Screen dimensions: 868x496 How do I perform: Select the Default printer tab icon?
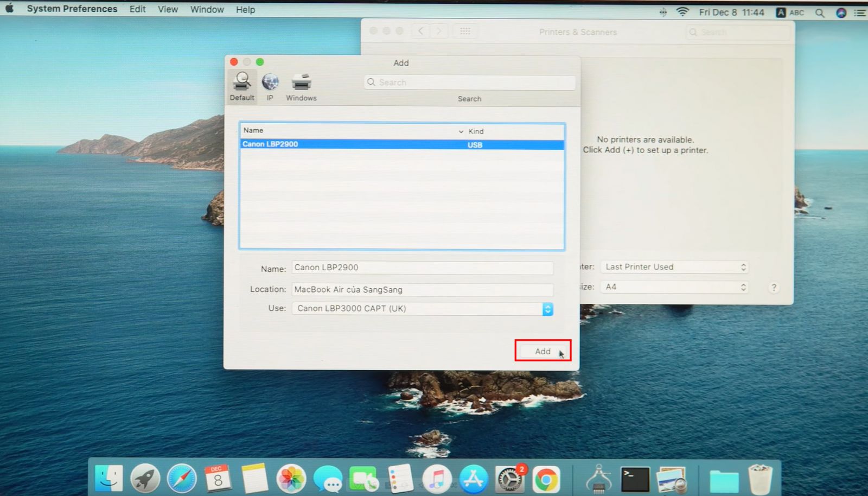[x=242, y=86]
